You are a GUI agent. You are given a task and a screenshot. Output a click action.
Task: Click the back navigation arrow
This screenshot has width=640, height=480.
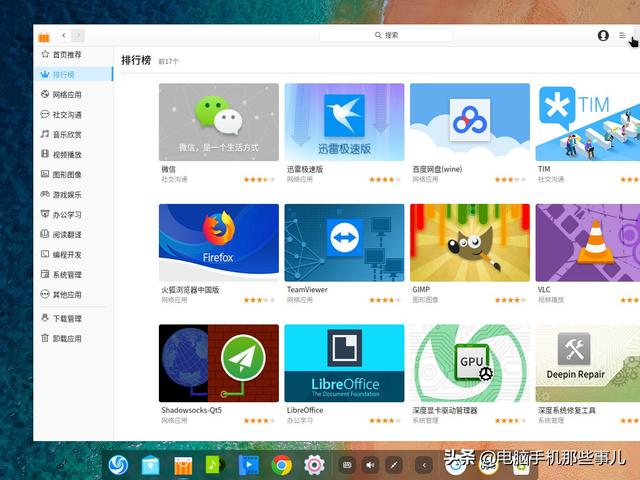64,35
